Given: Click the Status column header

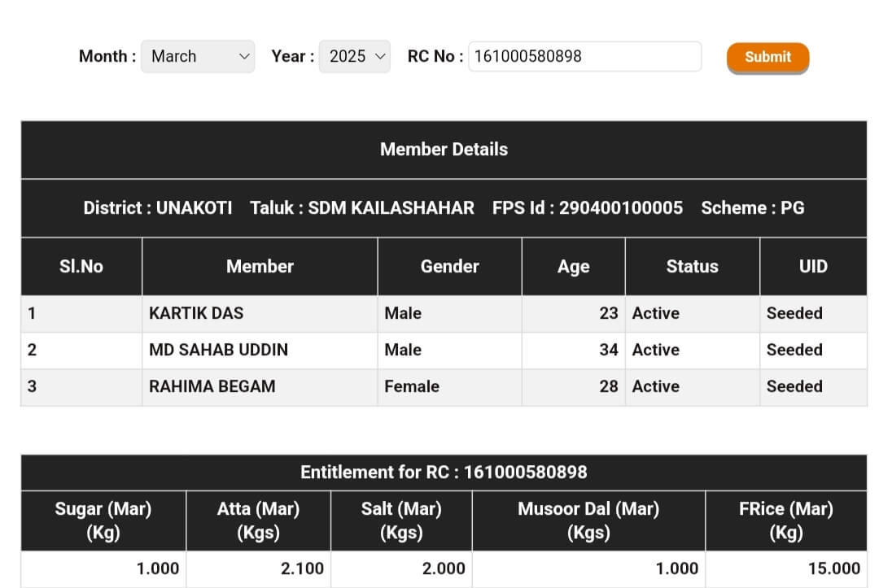Looking at the screenshot, I should (x=692, y=267).
